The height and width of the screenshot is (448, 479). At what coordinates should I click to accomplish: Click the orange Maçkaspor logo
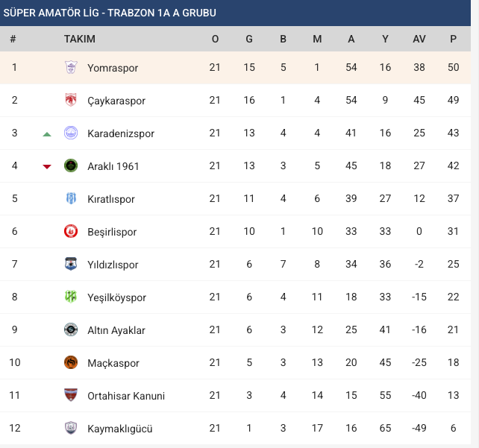pos(71,362)
